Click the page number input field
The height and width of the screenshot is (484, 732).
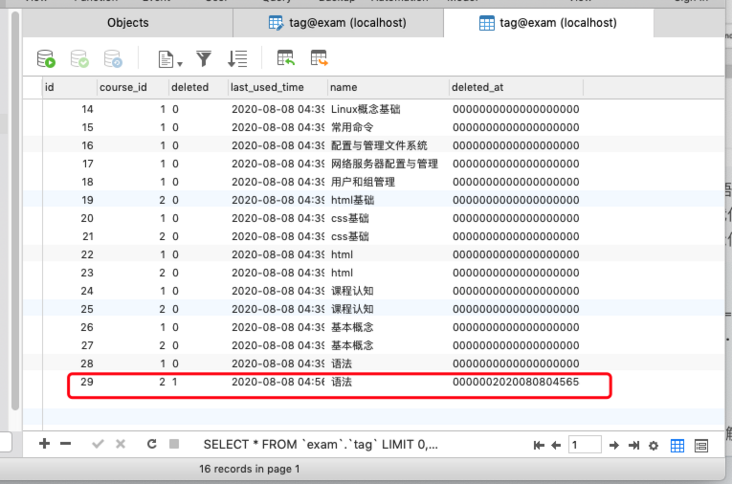coord(584,445)
